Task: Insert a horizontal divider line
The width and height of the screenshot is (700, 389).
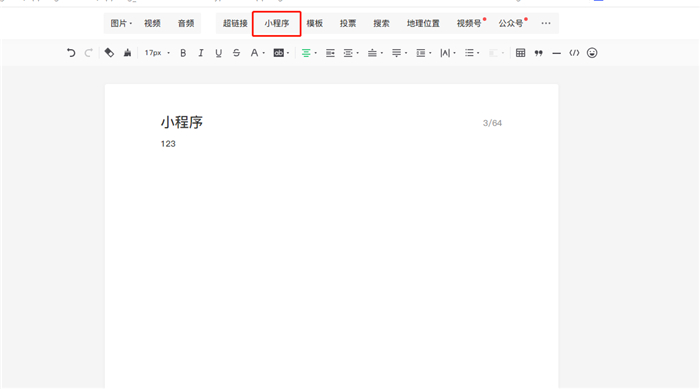Action: 556,53
